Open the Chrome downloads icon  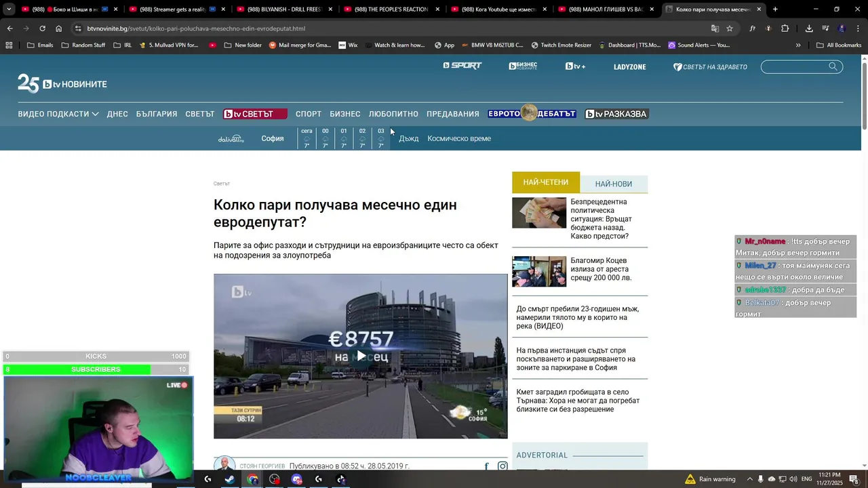(x=809, y=28)
